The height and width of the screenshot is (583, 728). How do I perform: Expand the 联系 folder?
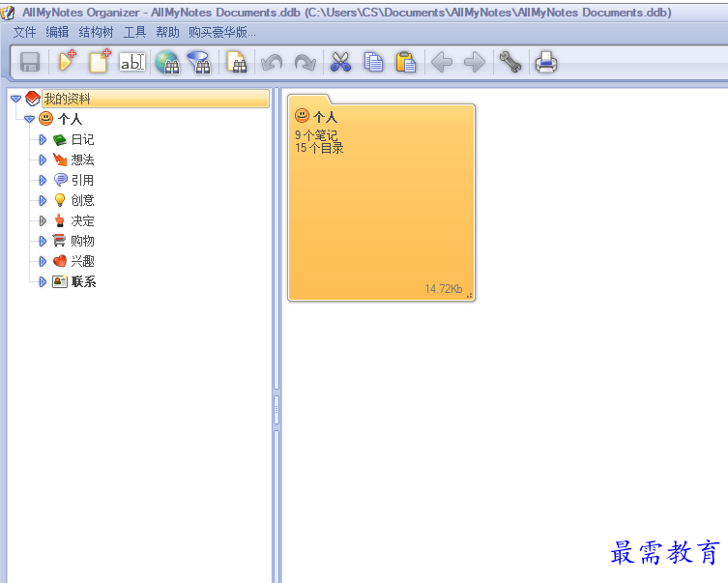pyautogui.click(x=43, y=281)
